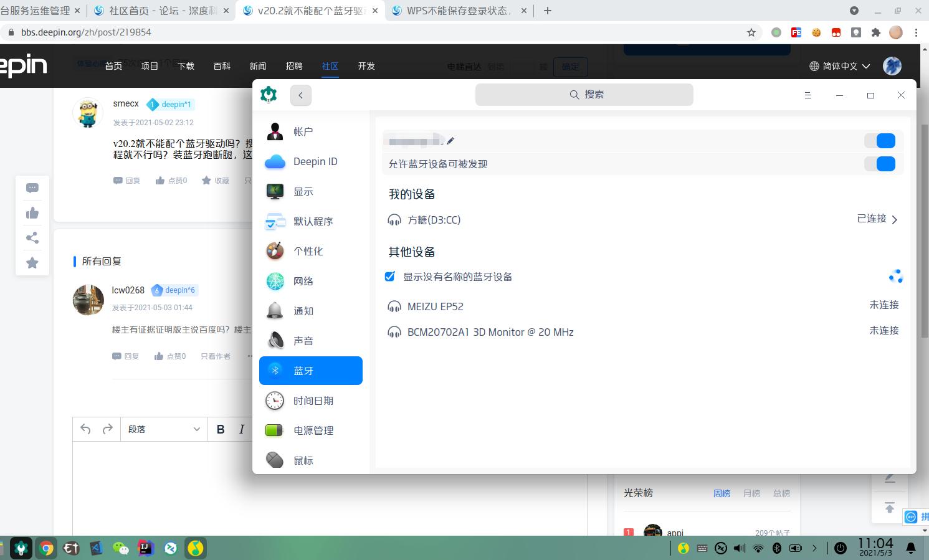Open the Control Center home gear icon
Image resolution: width=929 pixels, height=560 pixels.
(269, 95)
